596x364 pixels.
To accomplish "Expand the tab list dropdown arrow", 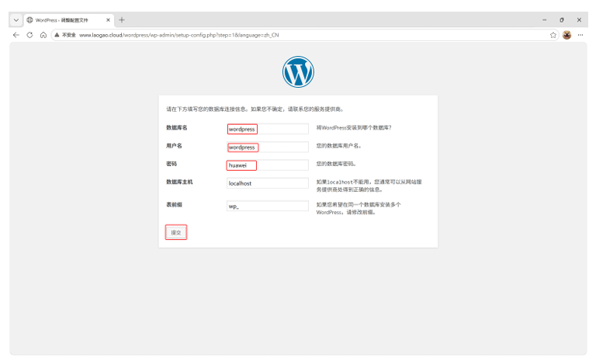I will click(x=16, y=19).
